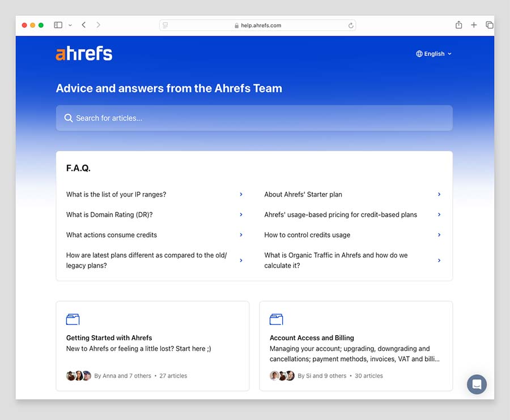Image resolution: width=510 pixels, height=420 pixels.
Task: Click author avatars by Anna and 7 others
Action: [79, 375]
